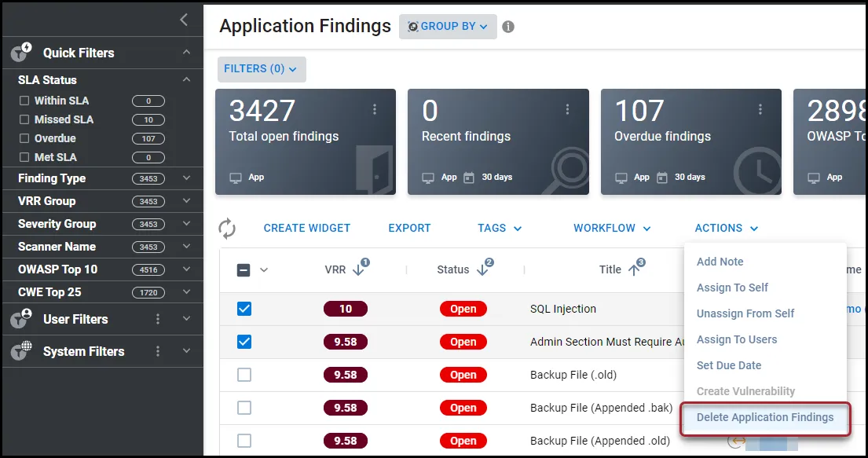Enable the Missed SLA checkbox
Viewport: 868px width, 458px height.
point(24,119)
